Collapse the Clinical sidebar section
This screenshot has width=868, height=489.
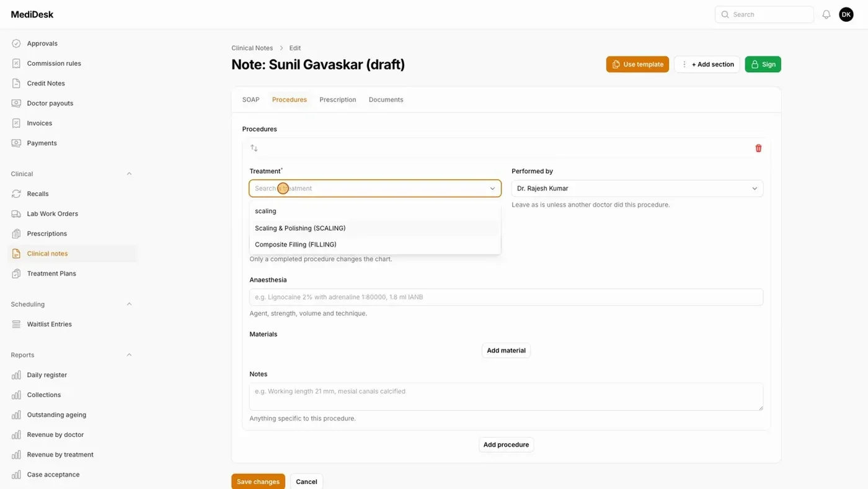129,174
